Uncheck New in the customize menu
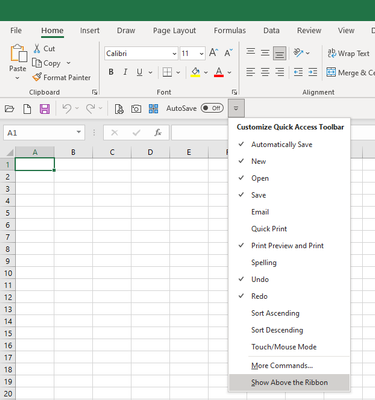 pyautogui.click(x=289, y=161)
